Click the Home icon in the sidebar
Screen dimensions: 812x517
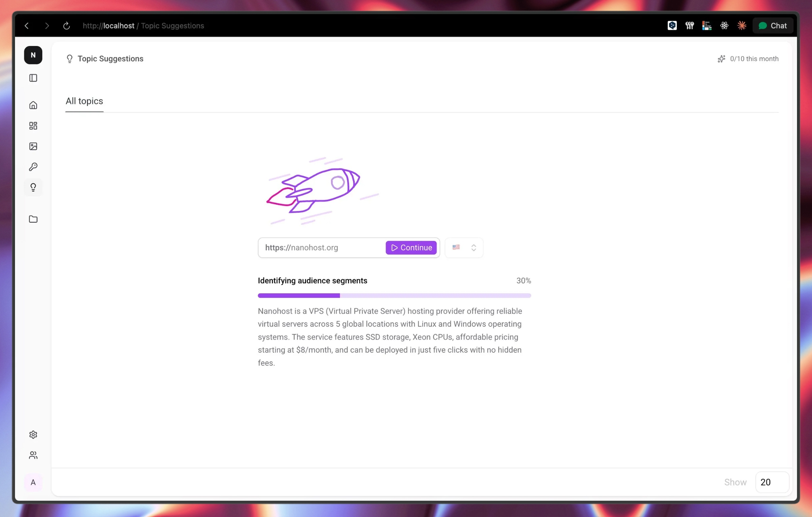33,105
